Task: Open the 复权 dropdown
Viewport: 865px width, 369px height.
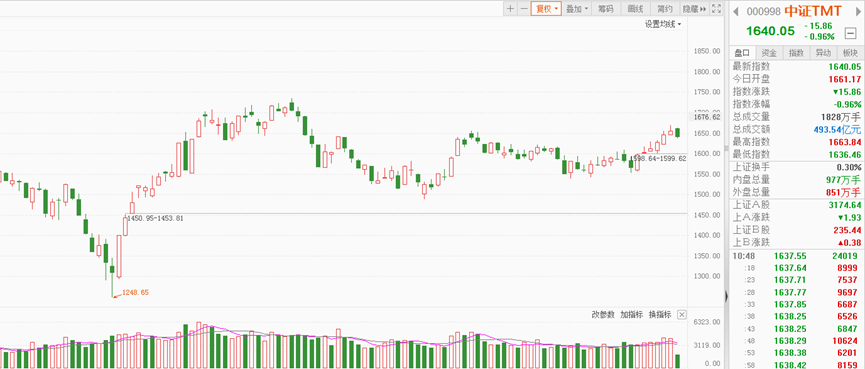Action: pos(546,8)
